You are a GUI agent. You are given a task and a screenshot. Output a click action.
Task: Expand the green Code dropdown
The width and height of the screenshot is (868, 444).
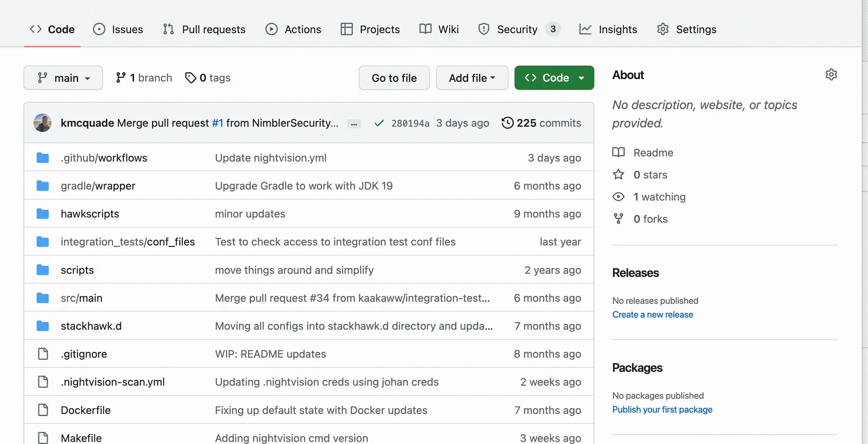pos(554,78)
